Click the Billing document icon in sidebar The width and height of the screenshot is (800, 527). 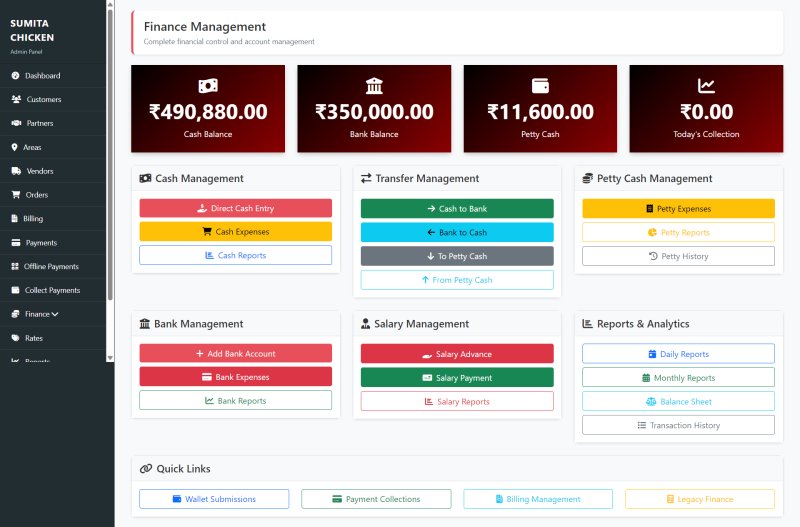pos(15,218)
